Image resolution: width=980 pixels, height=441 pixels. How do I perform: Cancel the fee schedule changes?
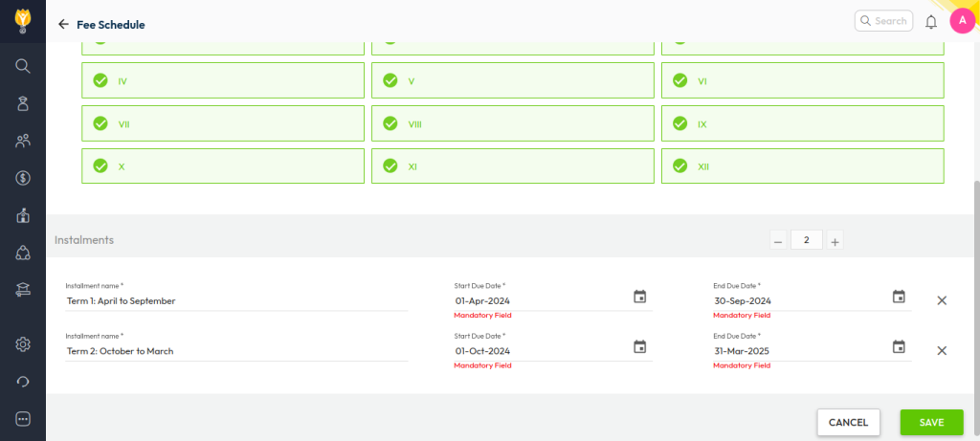click(848, 422)
